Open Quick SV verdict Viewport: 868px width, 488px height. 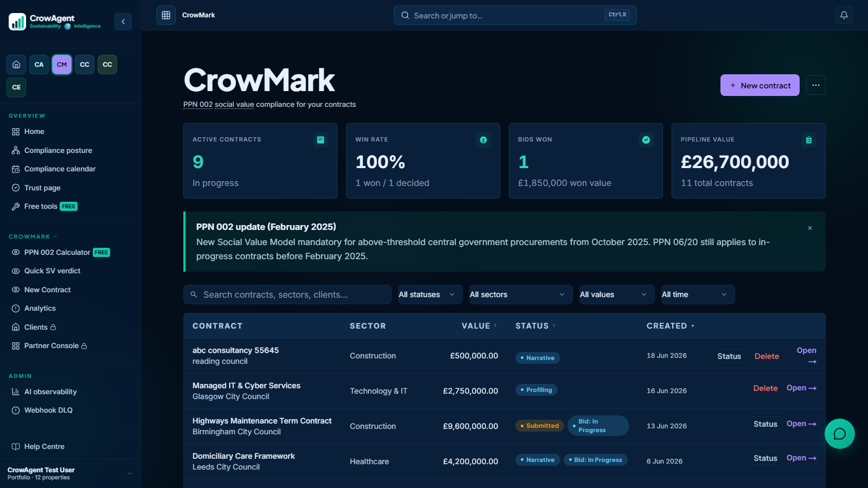pos(70,271)
